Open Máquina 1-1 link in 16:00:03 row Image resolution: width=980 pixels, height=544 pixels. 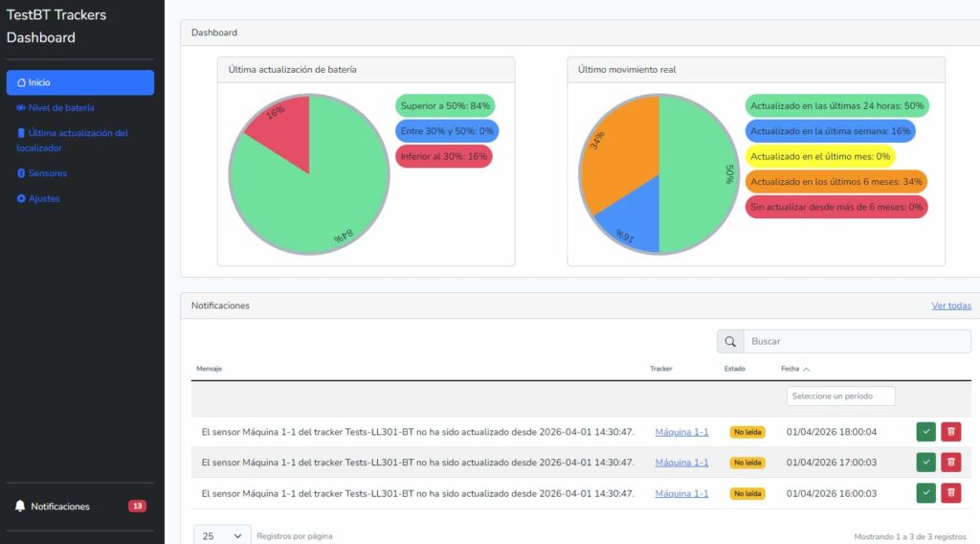tap(681, 493)
